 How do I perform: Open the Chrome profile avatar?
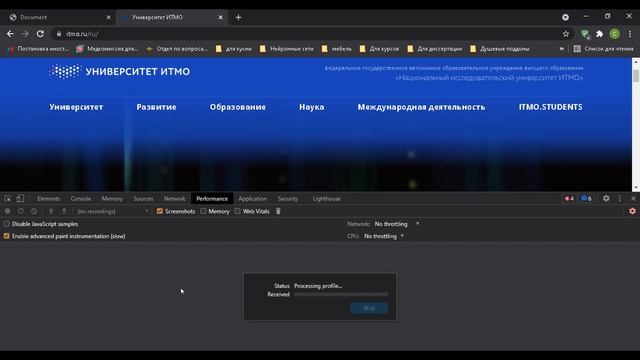615,34
